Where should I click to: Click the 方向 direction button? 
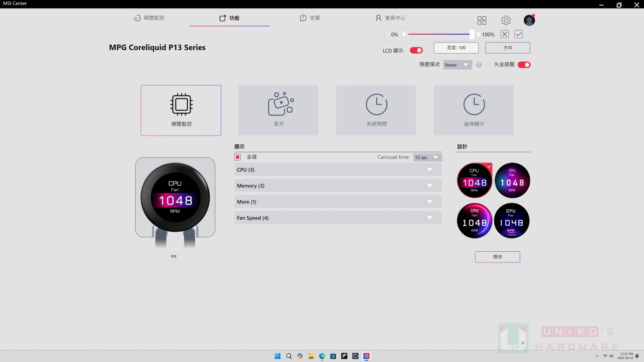[507, 48]
